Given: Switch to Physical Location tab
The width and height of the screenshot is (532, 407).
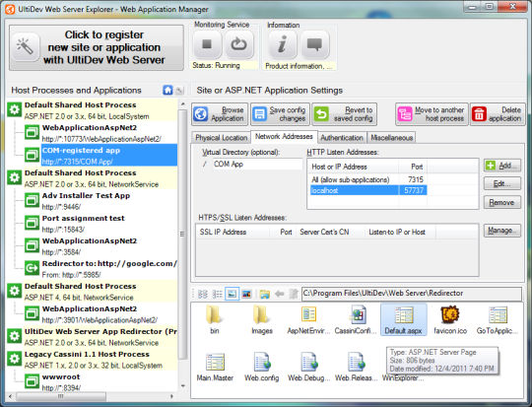Looking at the screenshot, I should coord(222,138).
